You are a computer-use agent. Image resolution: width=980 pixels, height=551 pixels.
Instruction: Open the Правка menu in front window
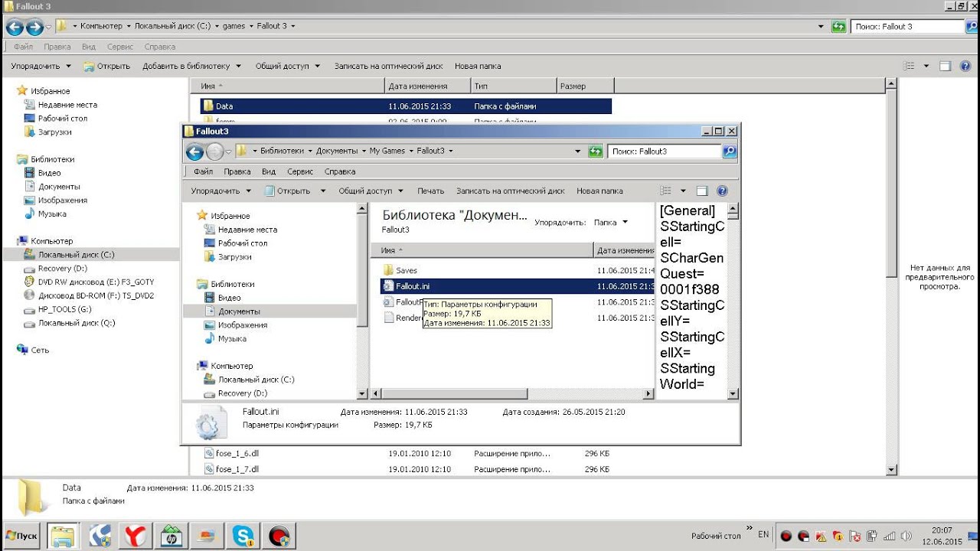tap(237, 171)
